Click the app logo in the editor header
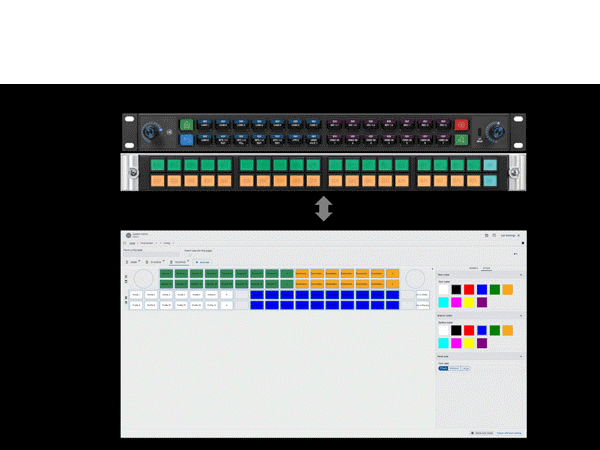The height and width of the screenshot is (450, 600). click(127, 235)
